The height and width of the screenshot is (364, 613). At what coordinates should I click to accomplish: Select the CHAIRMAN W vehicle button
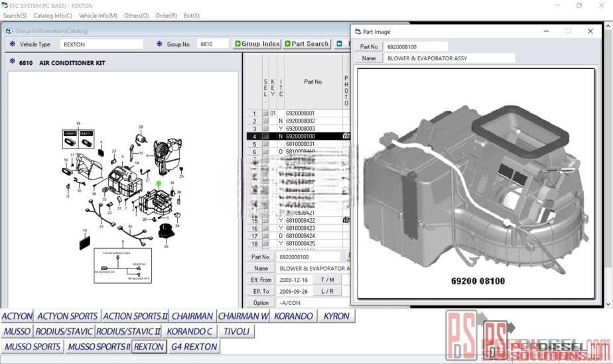(243, 316)
